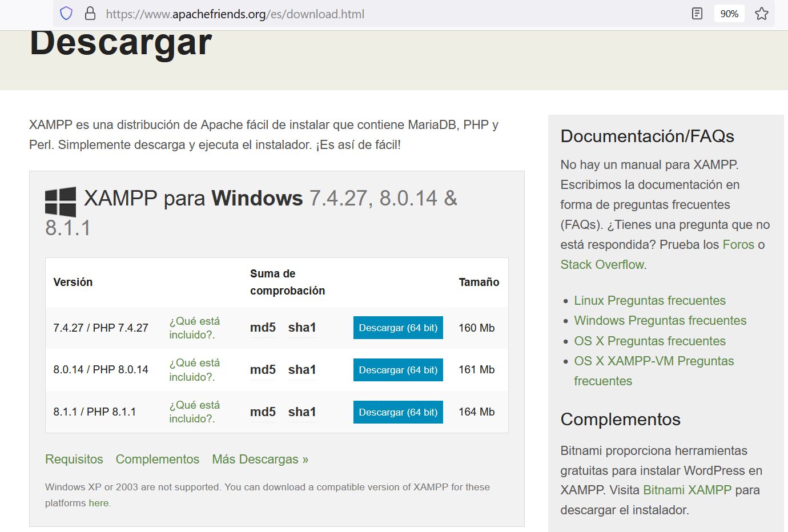The height and width of the screenshot is (532, 788).
Task: Download XAMPP 8.1.1 64 bit
Action: click(x=398, y=412)
